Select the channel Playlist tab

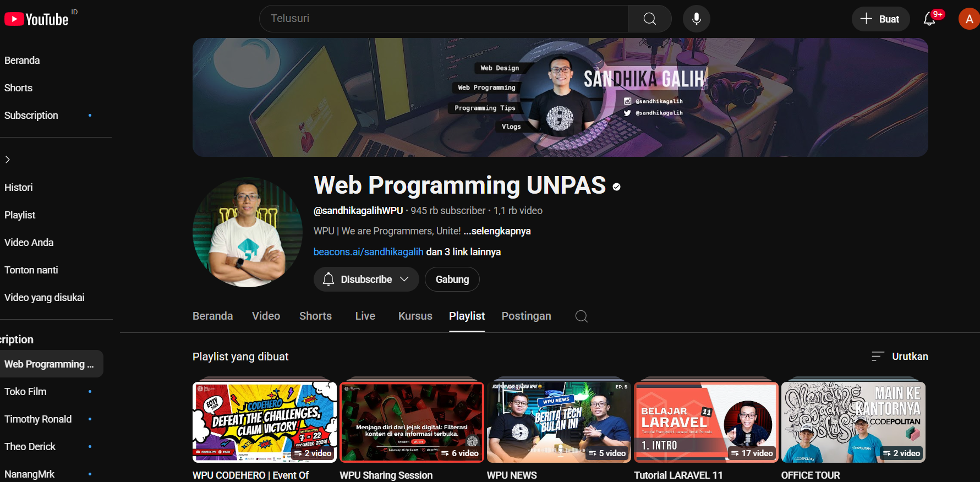coord(467,316)
